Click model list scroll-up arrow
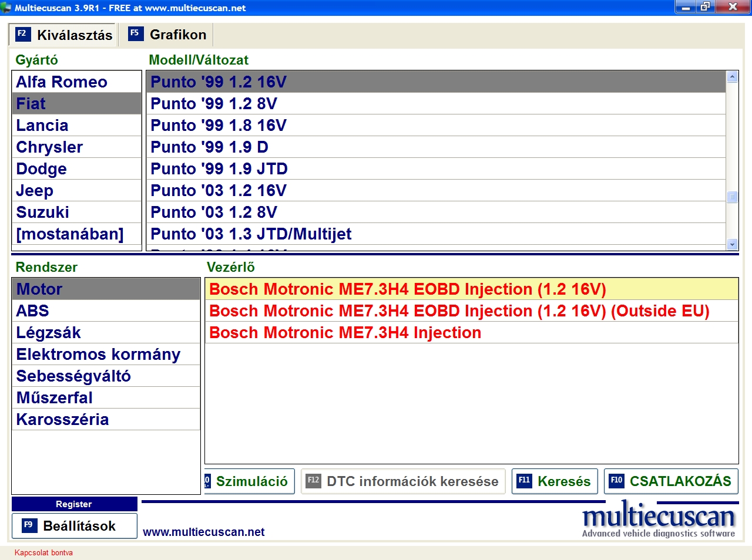This screenshot has width=752, height=560. (x=732, y=77)
